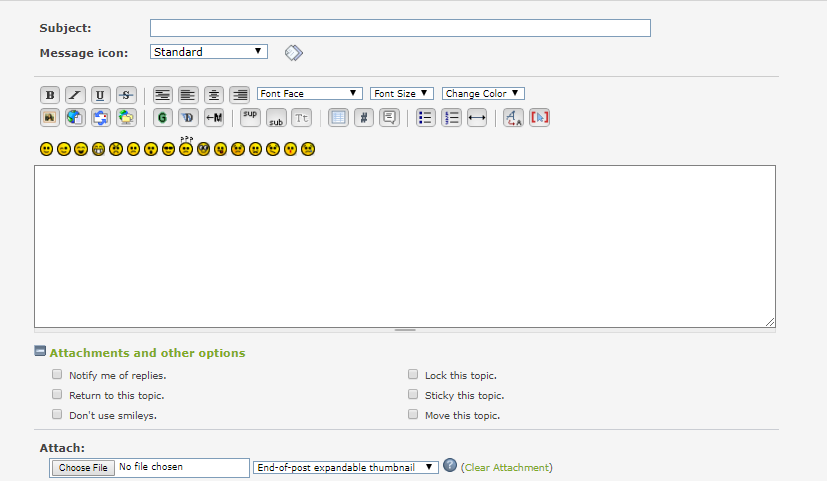Insert the confused ??? smiley
827x481 pixels.
(186, 147)
